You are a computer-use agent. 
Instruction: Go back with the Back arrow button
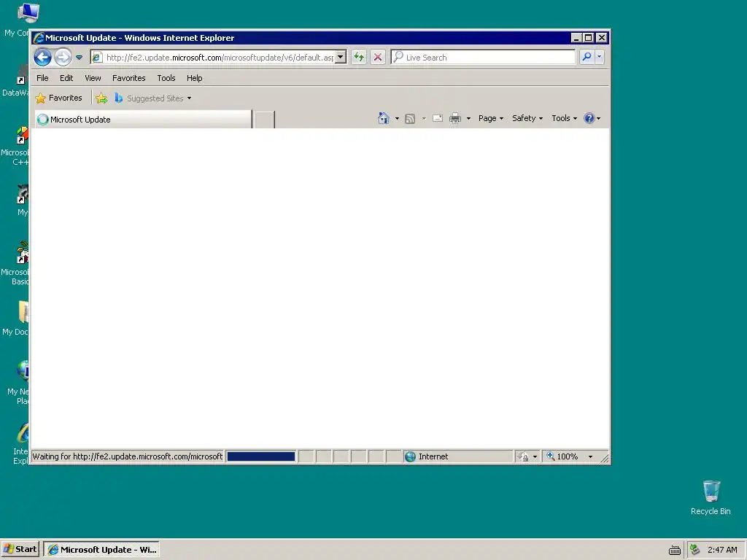[42, 58]
